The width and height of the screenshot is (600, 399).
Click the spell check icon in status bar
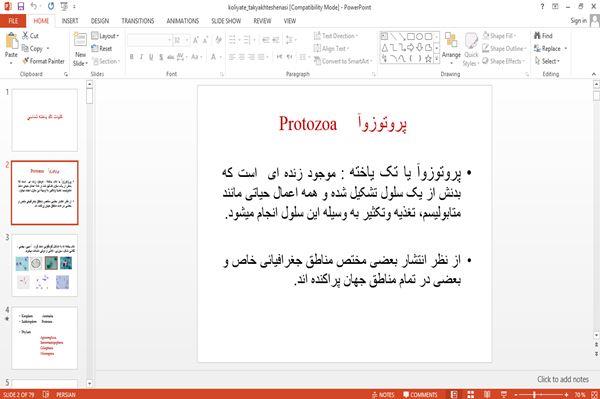pyautogui.click(x=46, y=394)
